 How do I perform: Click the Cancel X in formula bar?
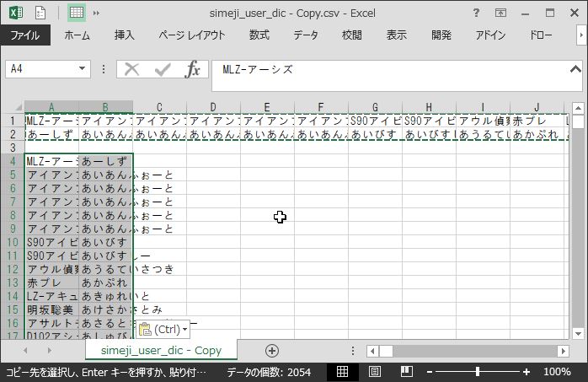click(131, 69)
